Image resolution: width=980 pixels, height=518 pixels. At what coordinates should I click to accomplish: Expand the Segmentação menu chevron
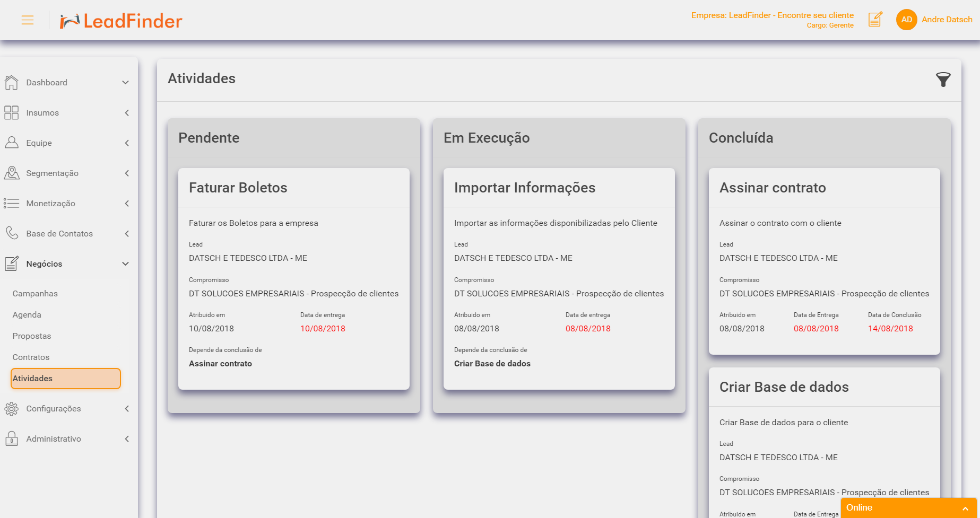coord(127,173)
